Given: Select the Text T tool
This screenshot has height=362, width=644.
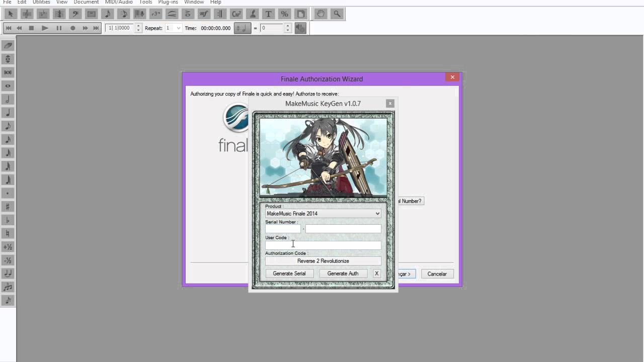Looking at the screenshot, I should [x=268, y=14].
